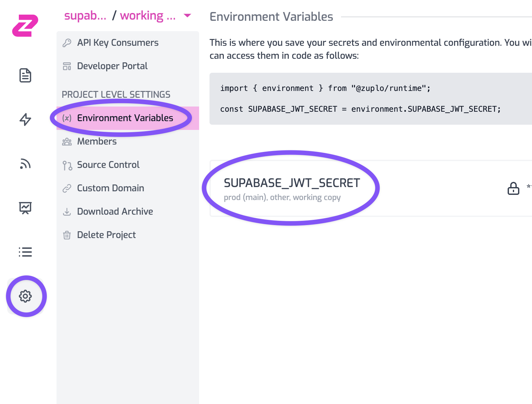Select Environment Variables in the settings menu

[x=125, y=118]
